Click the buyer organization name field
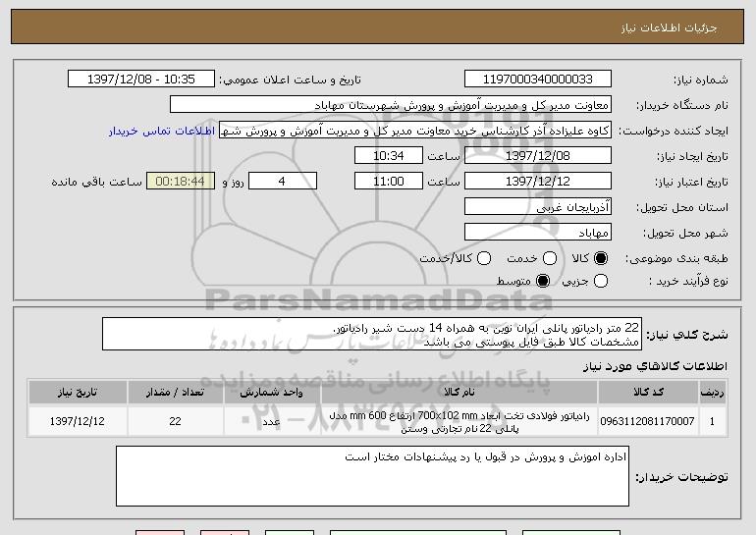 pos(391,105)
